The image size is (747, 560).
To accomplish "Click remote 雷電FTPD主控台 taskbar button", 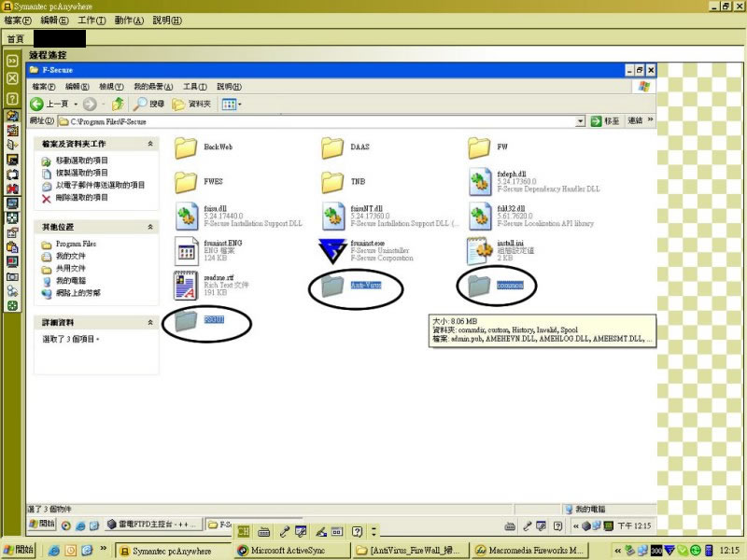I will [x=152, y=525].
